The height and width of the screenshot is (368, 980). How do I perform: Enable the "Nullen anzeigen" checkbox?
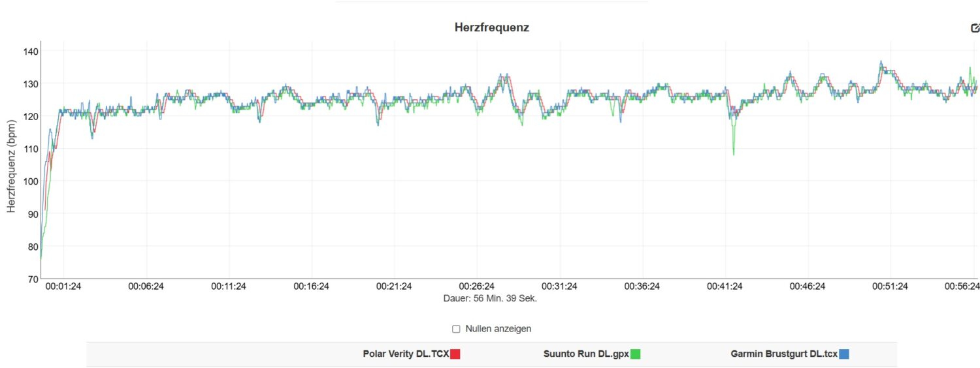click(456, 329)
